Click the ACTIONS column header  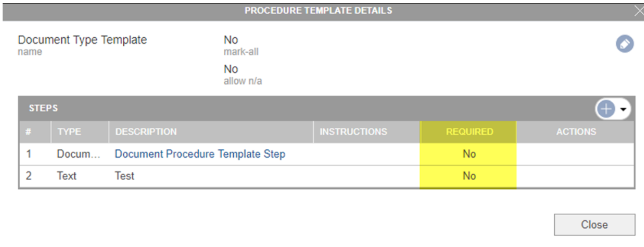point(576,132)
